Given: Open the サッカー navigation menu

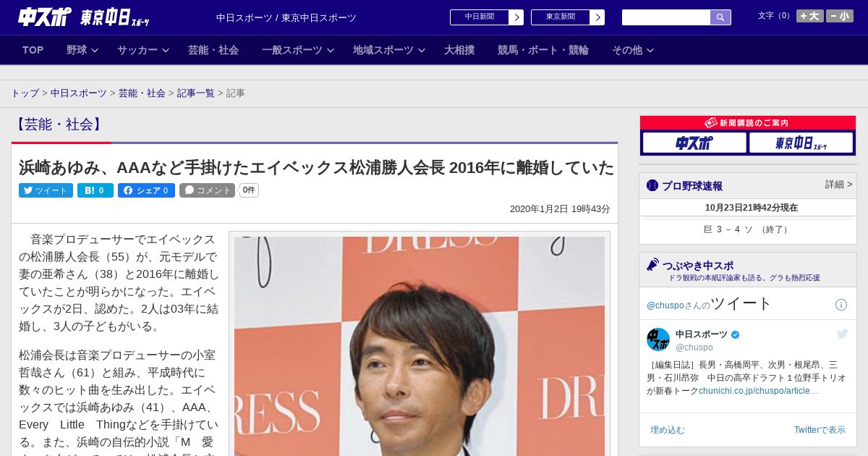Looking at the screenshot, I should click(x=137, y=50).
